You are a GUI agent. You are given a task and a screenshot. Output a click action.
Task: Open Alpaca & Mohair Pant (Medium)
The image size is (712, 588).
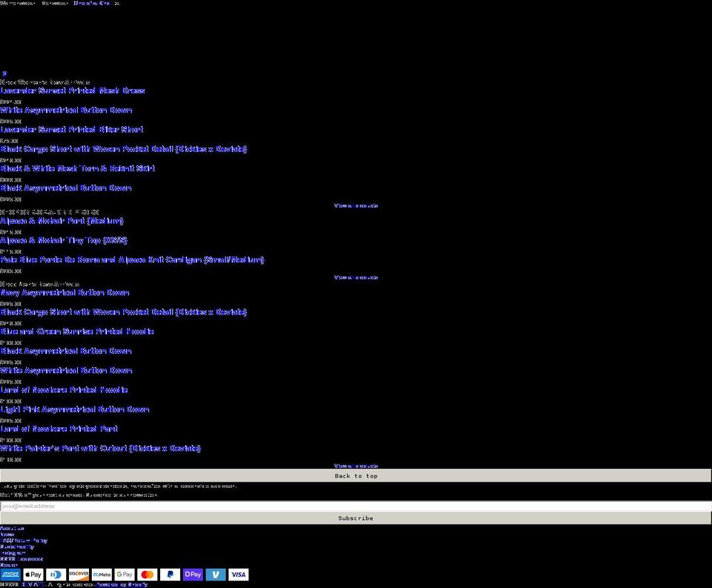point(62,221)
